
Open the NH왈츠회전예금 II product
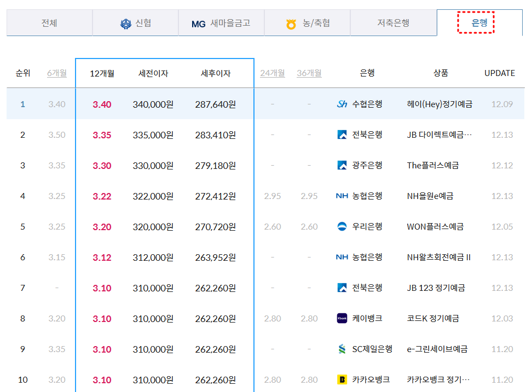click(x=439, y=257)
